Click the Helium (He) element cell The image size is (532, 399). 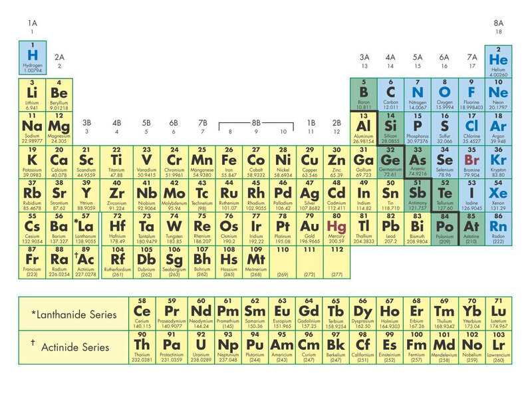point(498,61)
